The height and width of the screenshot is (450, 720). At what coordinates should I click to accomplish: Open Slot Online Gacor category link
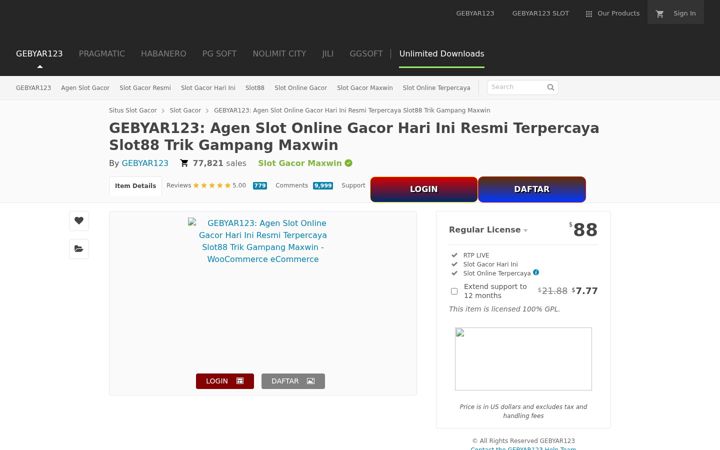tap(300, 88)
